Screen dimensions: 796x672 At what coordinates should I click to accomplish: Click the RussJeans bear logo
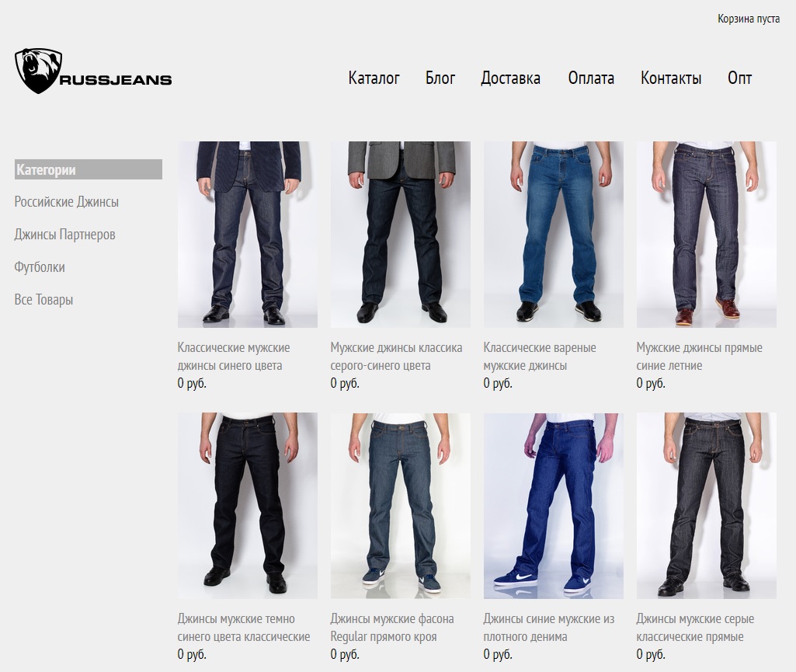click(93, 71)
